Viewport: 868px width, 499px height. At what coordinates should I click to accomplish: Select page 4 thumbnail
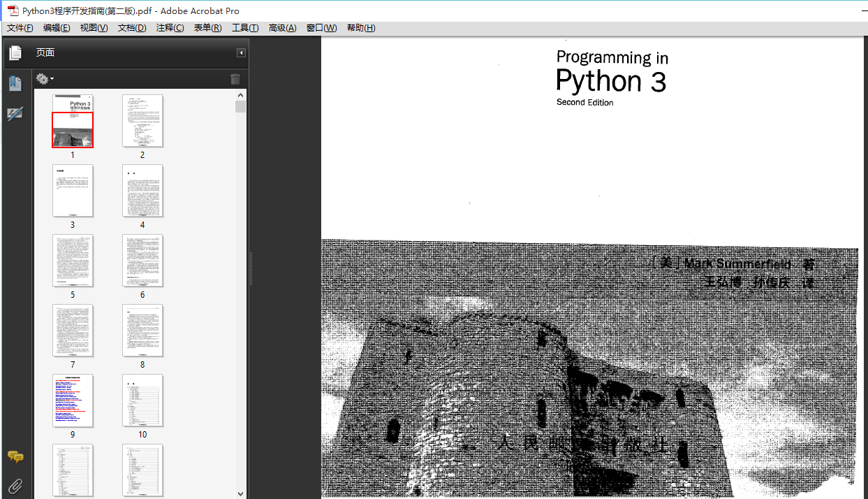[x=142, y=191]
